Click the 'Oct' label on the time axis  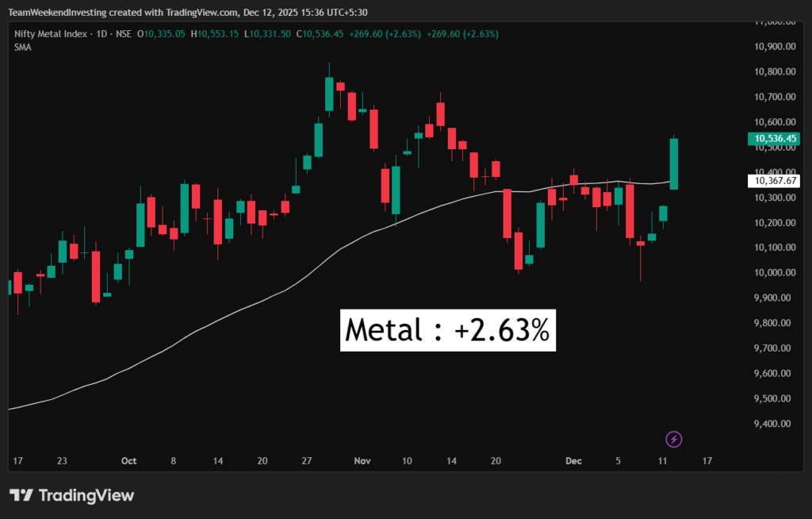coord(129,461)
